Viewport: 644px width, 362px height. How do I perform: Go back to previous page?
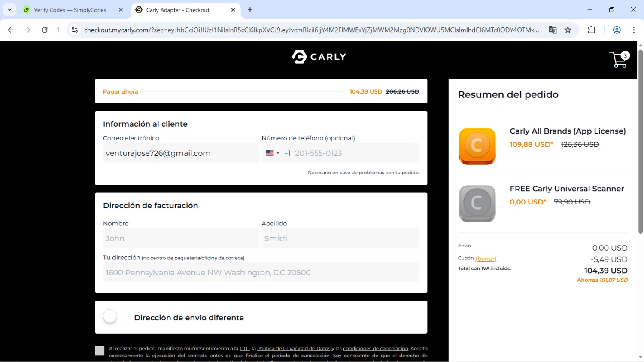pos(11,30)
